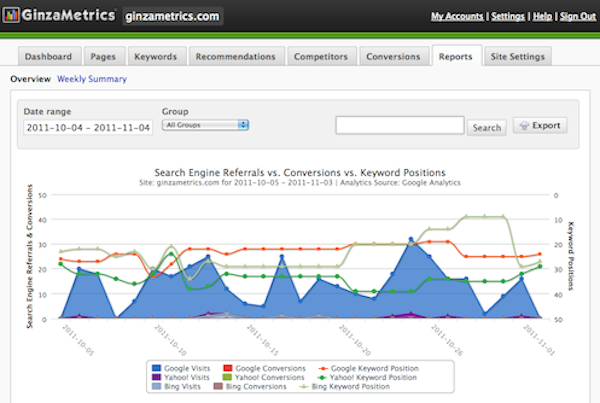Select the Reports tab
The height and width of the screenshot is (403, 600).
pyautogui.click(x=456, y=57)
